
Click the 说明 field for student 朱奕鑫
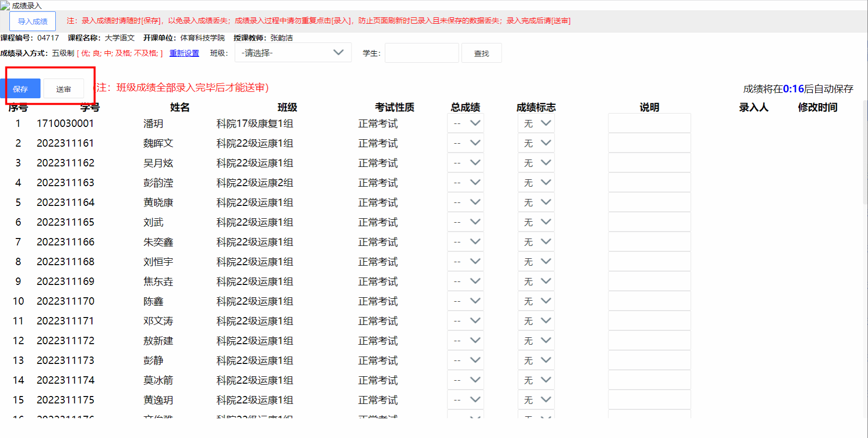[649, 242]
